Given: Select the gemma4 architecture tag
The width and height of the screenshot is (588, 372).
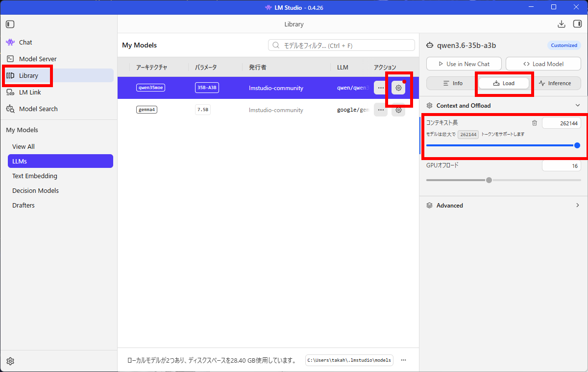Looking at the screenshot, I should (147, 110).
